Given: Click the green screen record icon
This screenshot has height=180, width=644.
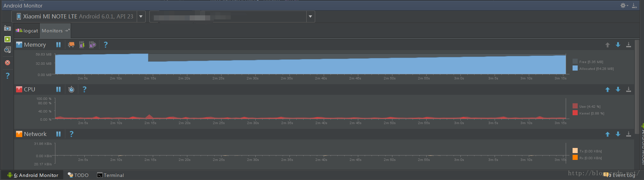Looking at the screenshot, I should (x=7, y=39).
